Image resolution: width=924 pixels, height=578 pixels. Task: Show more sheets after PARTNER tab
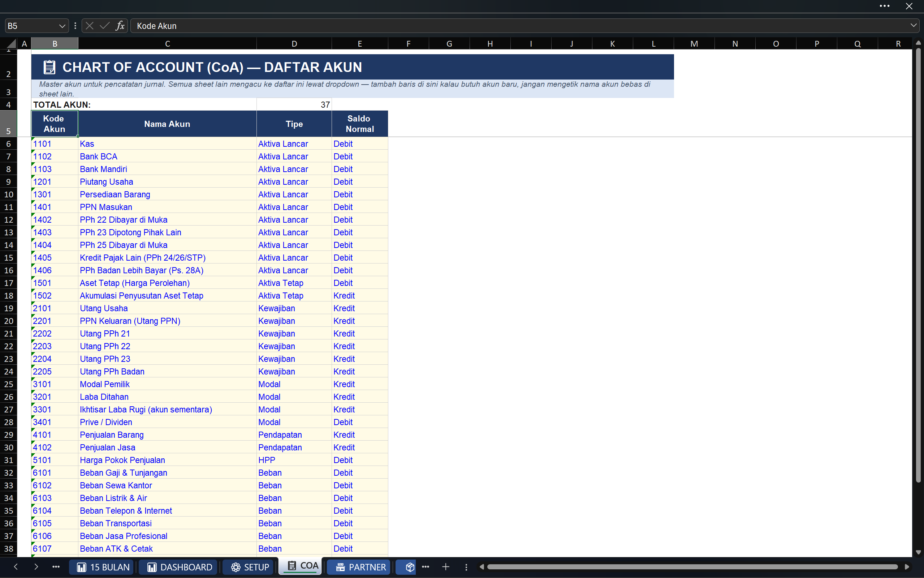[426, 566]
